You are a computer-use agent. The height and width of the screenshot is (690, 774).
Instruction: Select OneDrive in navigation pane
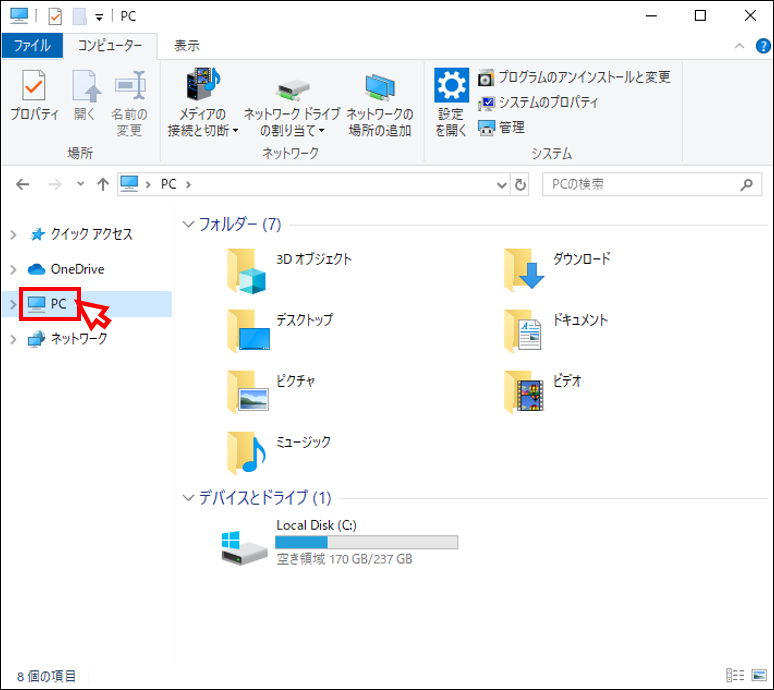[x=66, y=269]
